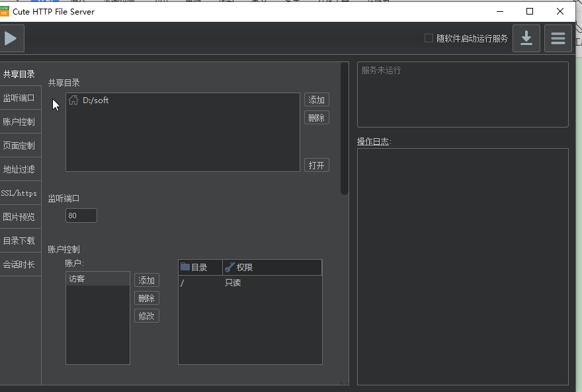Select the / directory row cell
The image size is (582, 392).
click(200, 283)
